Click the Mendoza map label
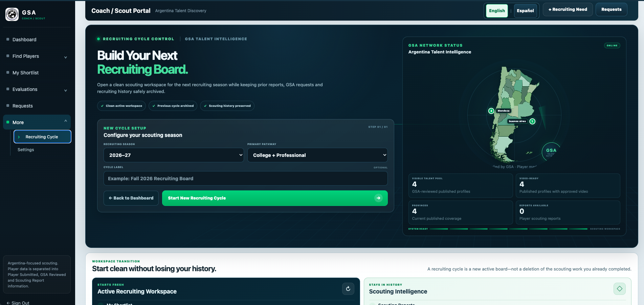This screenshot has height=305, width=644. tap(504, 111)
